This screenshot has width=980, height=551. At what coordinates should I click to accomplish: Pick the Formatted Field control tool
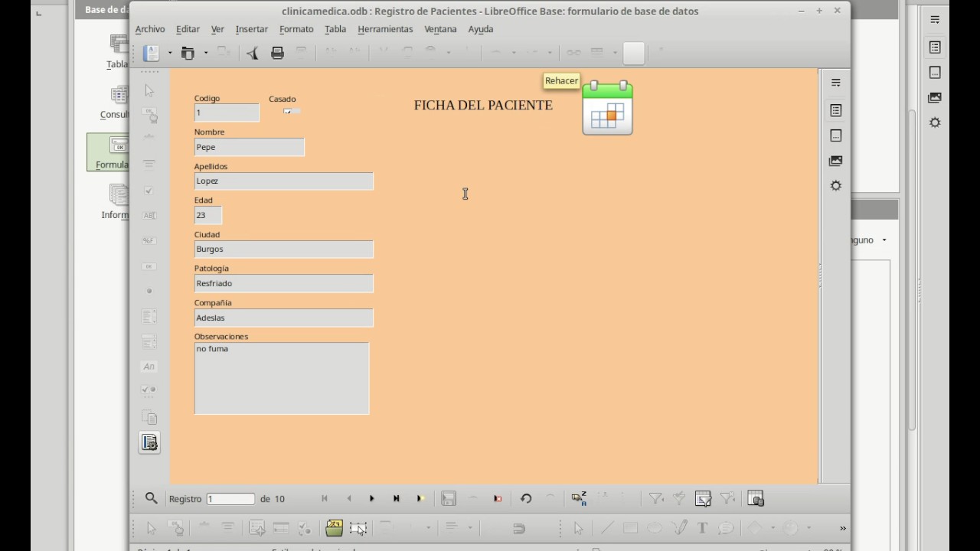coord(149,240)
